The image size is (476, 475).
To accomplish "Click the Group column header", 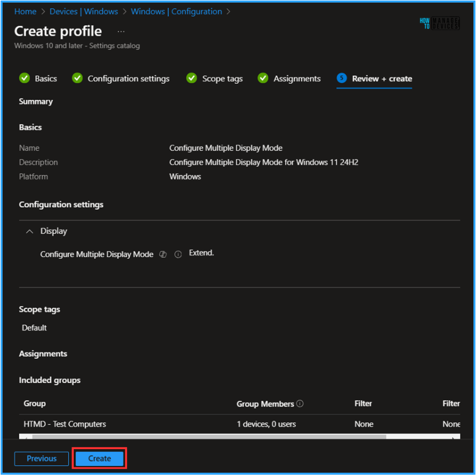I will point(34,403).
